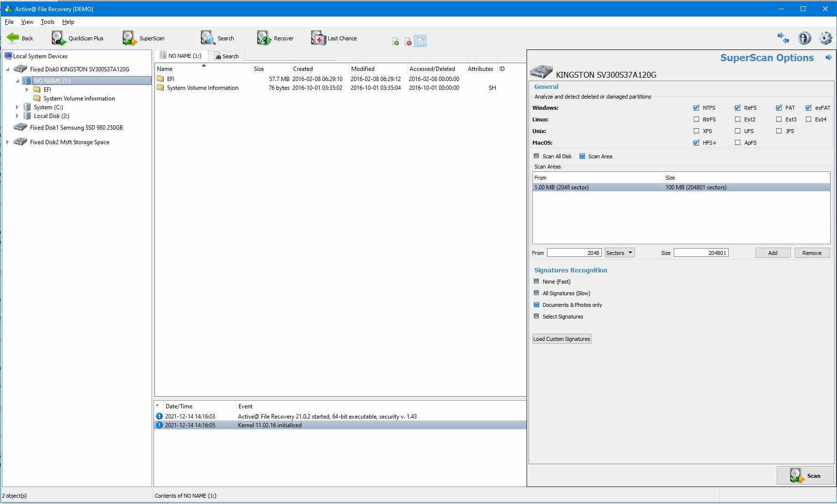Expand the System (C:) tree node

click(17, 107)
